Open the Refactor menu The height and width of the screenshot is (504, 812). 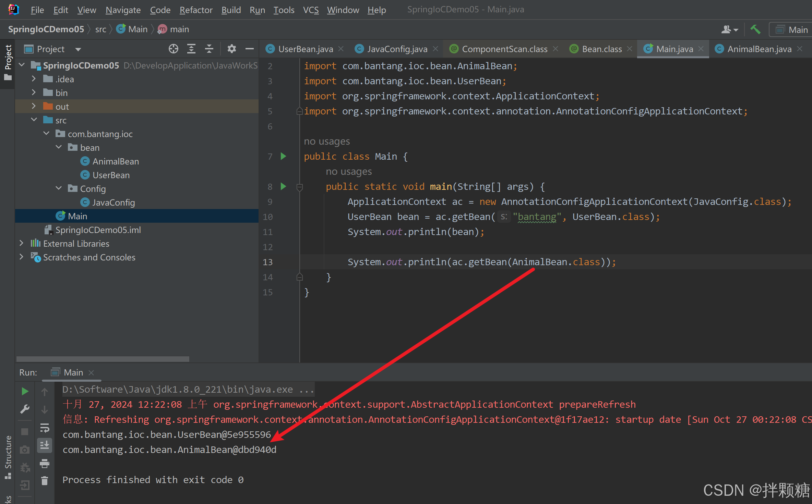pos(196,10)
